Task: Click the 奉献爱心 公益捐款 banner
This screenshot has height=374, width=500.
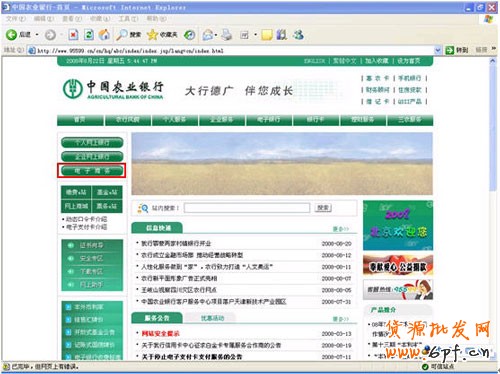Action: tap(398, 266)
